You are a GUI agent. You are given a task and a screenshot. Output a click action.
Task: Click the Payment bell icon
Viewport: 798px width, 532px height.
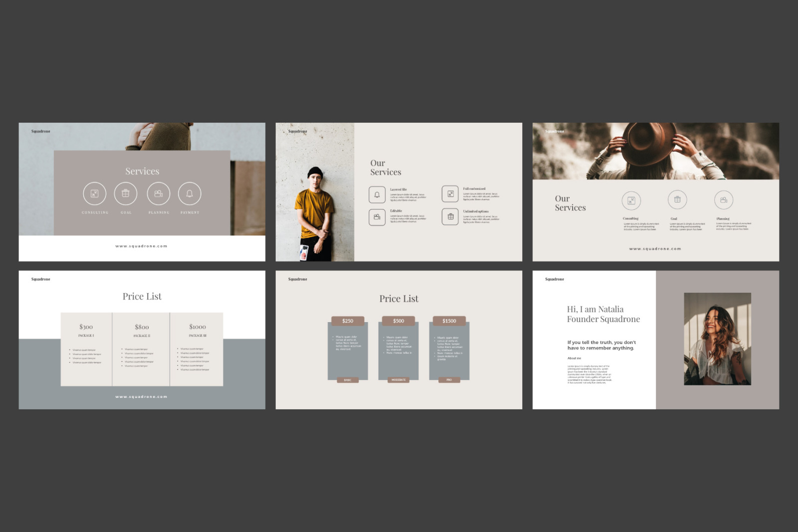tap(190, 193)
